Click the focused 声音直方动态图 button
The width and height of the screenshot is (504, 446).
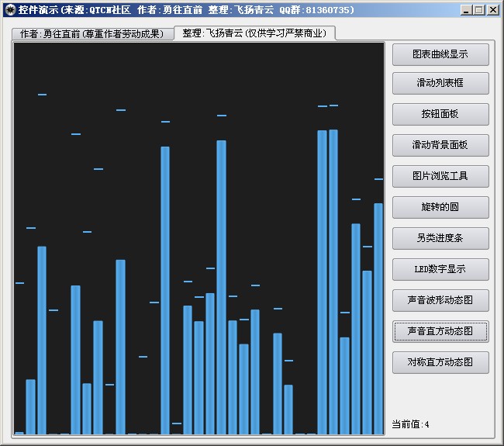pyautogui.click(x=440, y=331)
